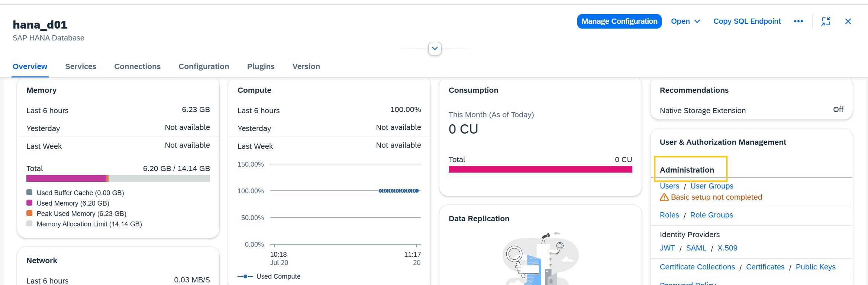Click the Administration heading
868x285 pixels.
687,170
